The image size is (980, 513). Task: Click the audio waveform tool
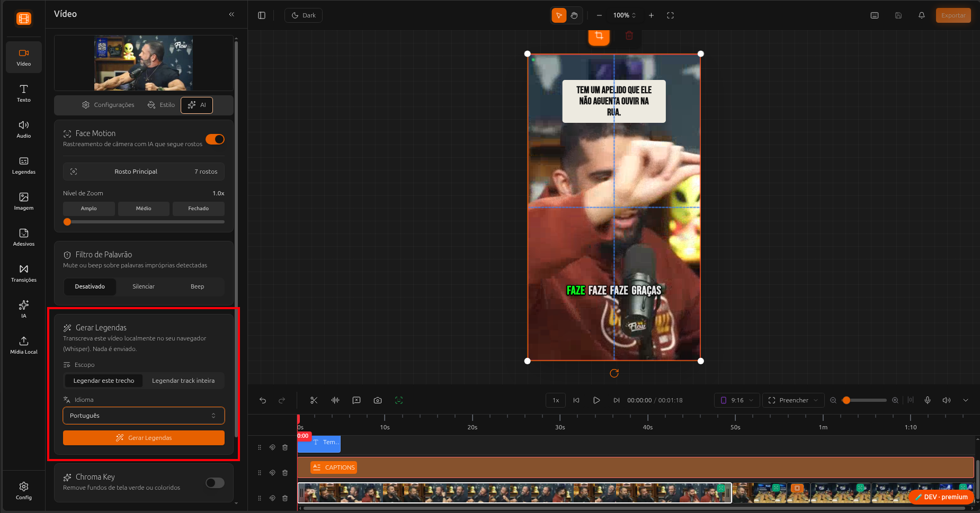pos(335,400)
